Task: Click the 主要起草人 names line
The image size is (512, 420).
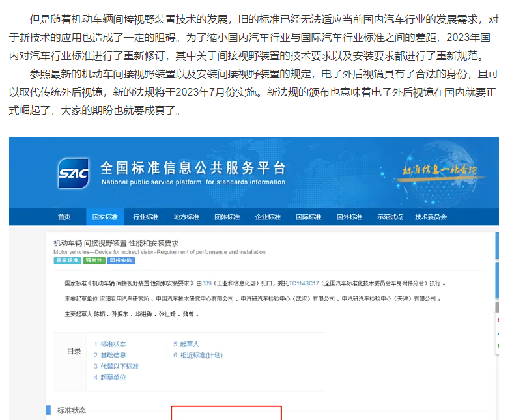Action: 132,314
